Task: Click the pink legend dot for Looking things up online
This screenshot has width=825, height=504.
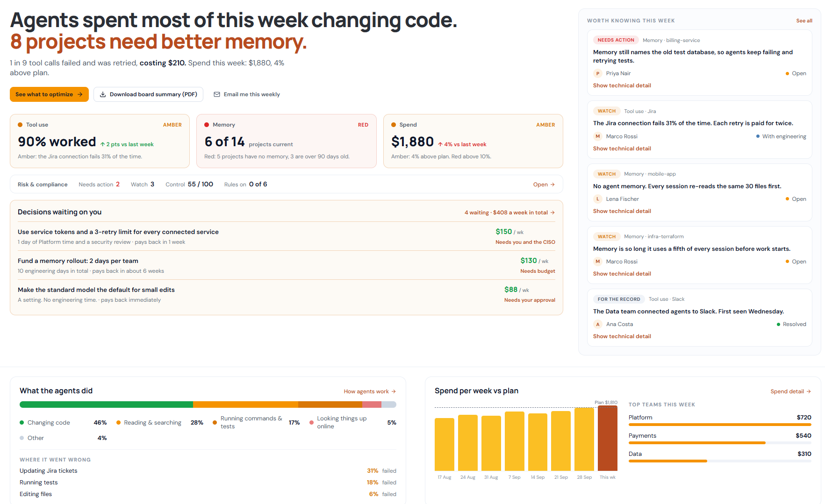Action: 311,423
